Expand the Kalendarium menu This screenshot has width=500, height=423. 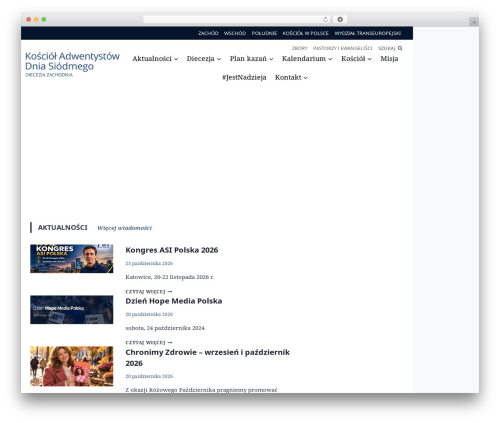pyautogui.click(x=307, y=59)
